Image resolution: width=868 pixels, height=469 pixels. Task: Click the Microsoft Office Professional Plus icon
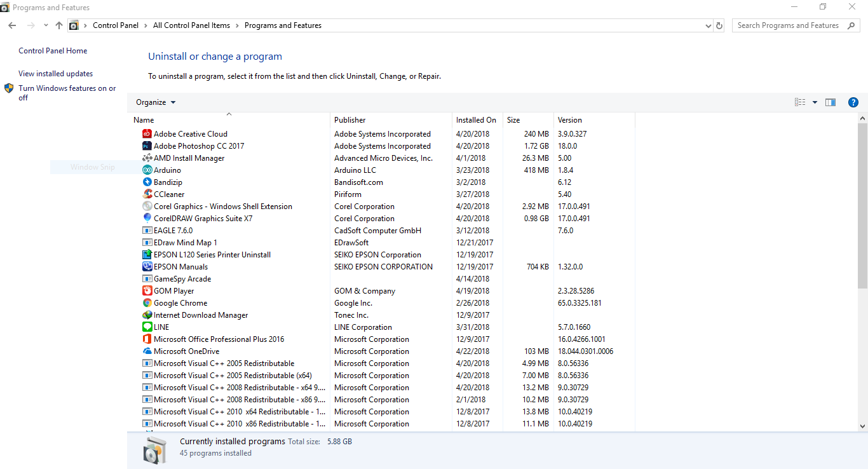(147, 339)
